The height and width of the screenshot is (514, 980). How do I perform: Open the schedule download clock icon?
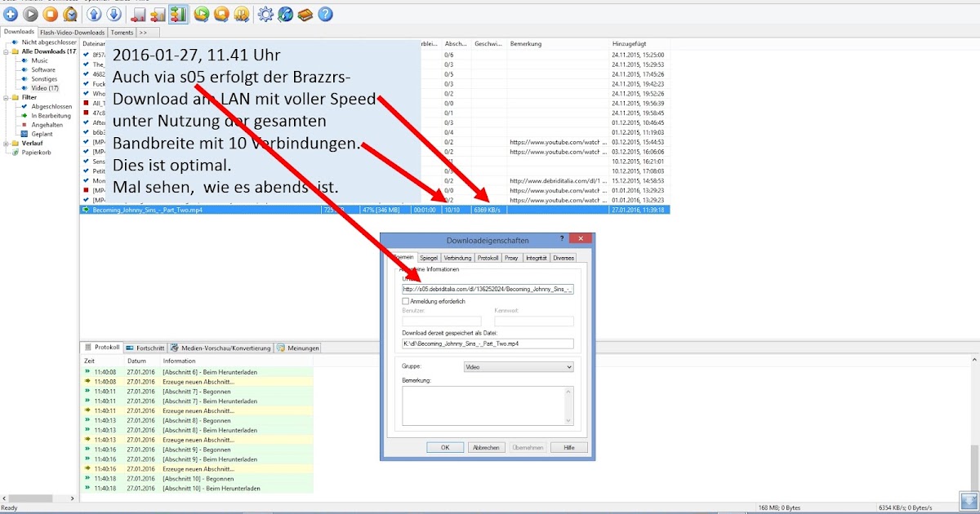pos(71,14)
